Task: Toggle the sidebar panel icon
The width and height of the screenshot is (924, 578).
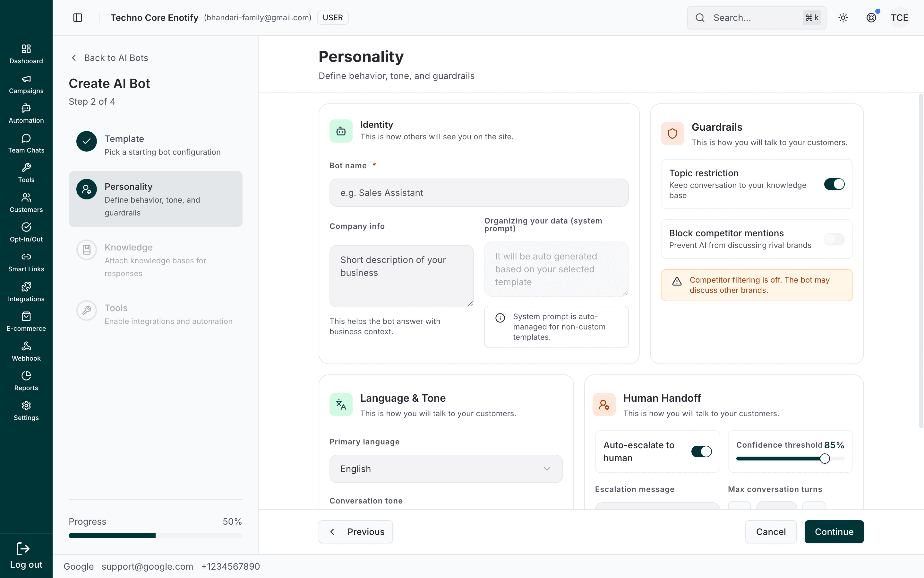Action: pyautogui.click(x=78, y=18)
